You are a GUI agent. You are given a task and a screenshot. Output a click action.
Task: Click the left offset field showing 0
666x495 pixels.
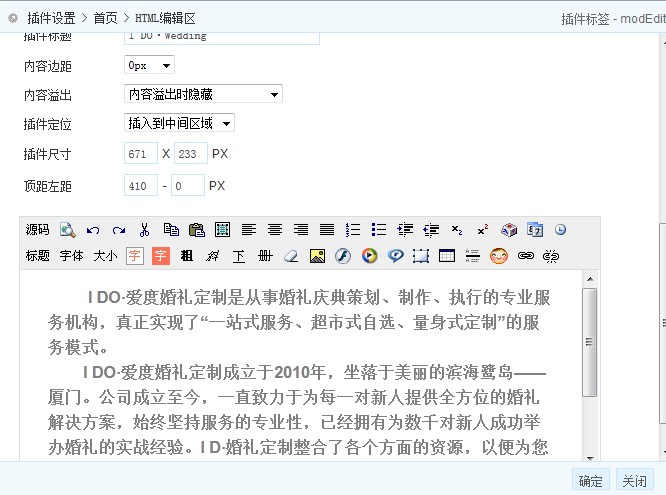pyautogui.click(x=188, y=186)
